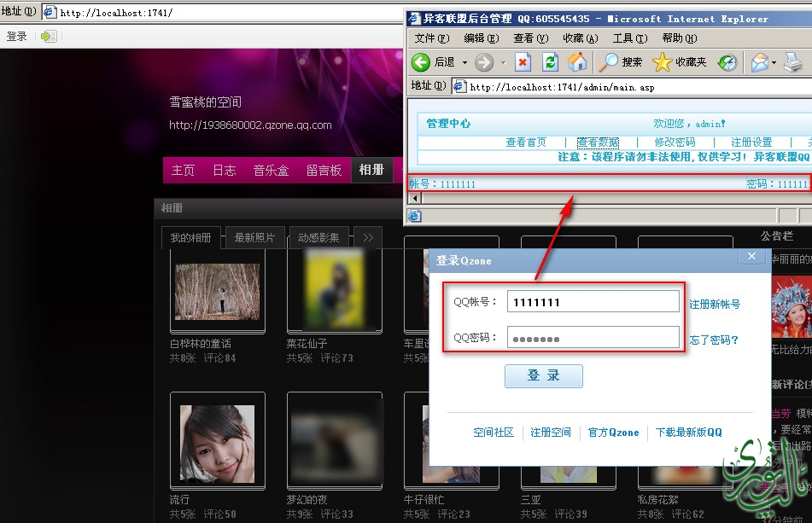Open 白桦林的童话 album thumbnail

[x=218, y=292]
